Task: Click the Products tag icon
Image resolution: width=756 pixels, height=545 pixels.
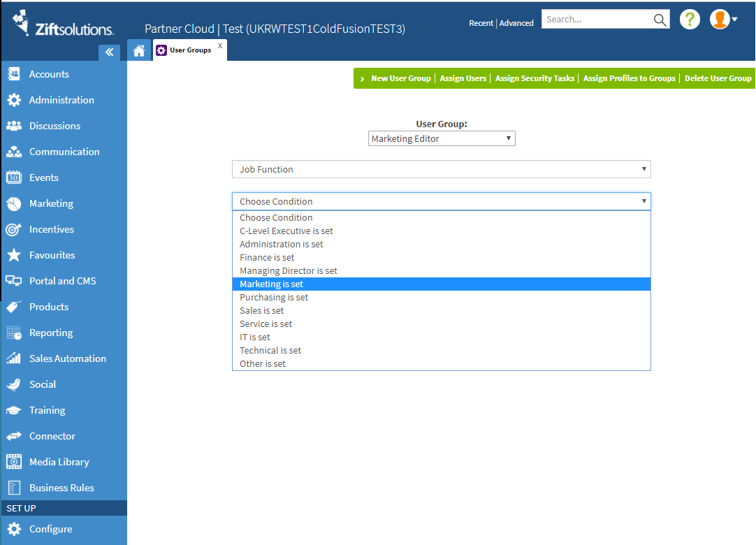Action: tap(14, 307)
